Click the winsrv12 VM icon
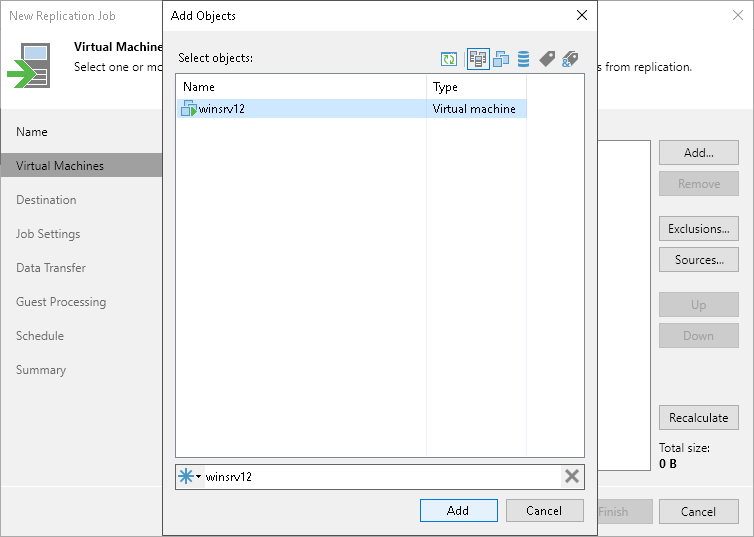754x537 pixels. [188, 109]
